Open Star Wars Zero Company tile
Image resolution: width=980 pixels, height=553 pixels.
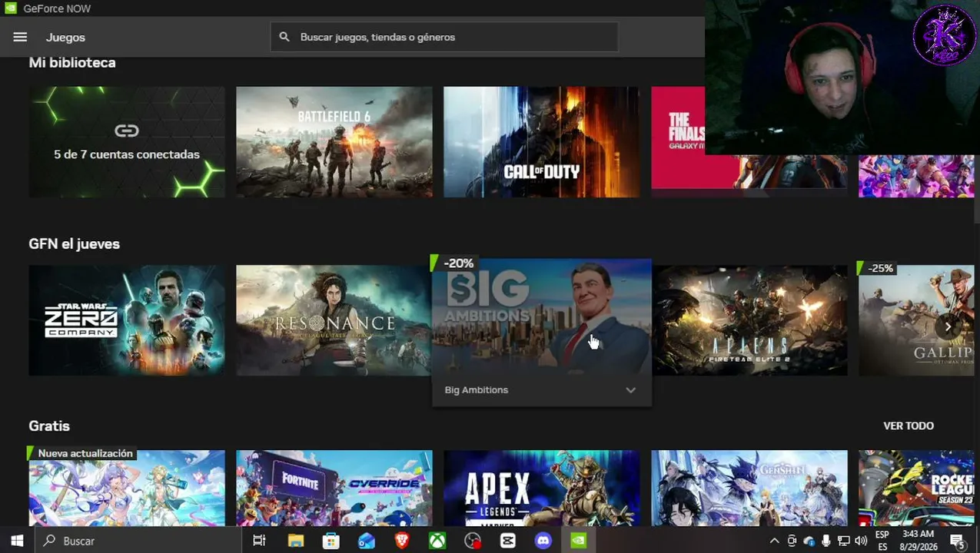click(127, 320)
